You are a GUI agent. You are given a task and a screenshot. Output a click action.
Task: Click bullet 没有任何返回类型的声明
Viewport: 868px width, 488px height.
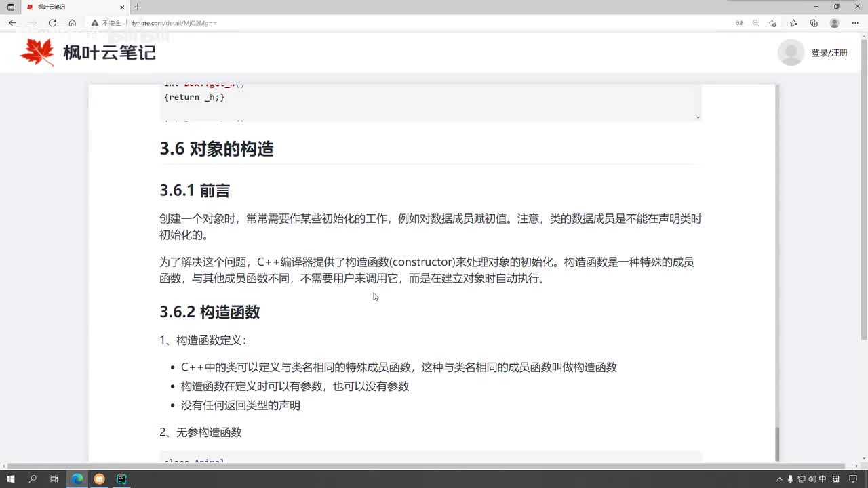(241, 405)
